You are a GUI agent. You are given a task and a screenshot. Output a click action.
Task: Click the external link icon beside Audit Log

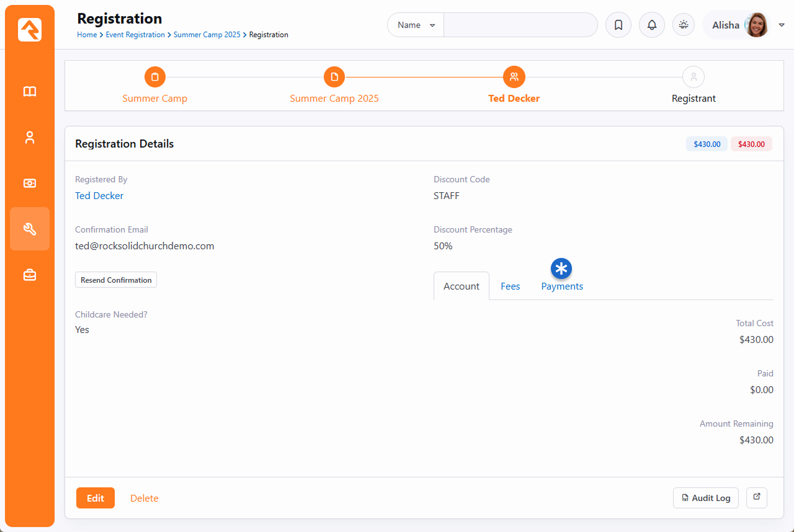757,497
